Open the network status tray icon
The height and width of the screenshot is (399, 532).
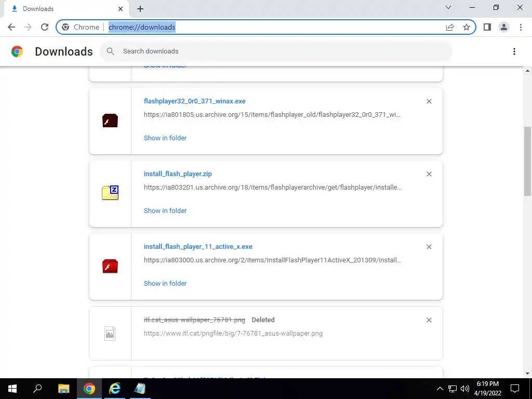click(x=452, y=389)
